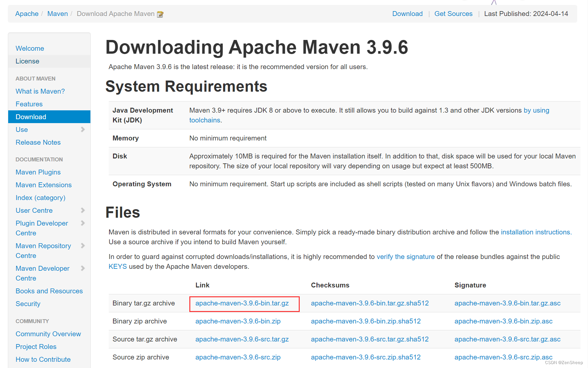Click the 'Binary tar.gz archive' row label
588x368 pixels.
(x=144, y=303)
